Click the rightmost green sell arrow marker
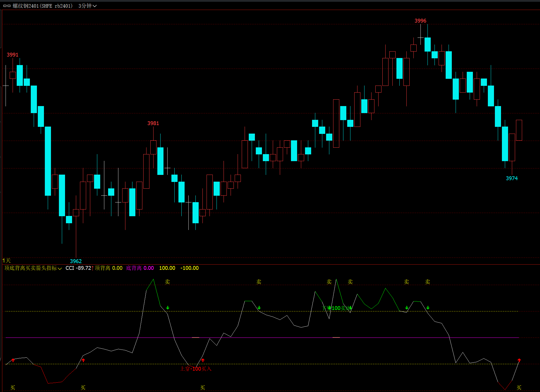540x392 pixels. pyautogui.click(x=428, y=308)
